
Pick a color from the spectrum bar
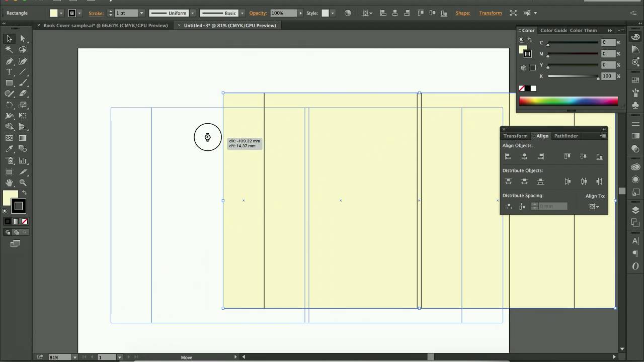coord(569,101)
